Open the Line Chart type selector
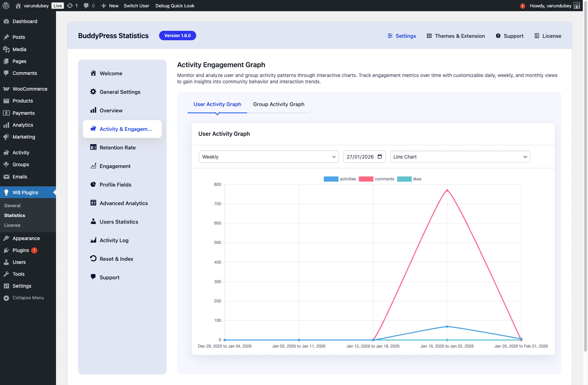588x385 pixels. [x=460, y=156]
